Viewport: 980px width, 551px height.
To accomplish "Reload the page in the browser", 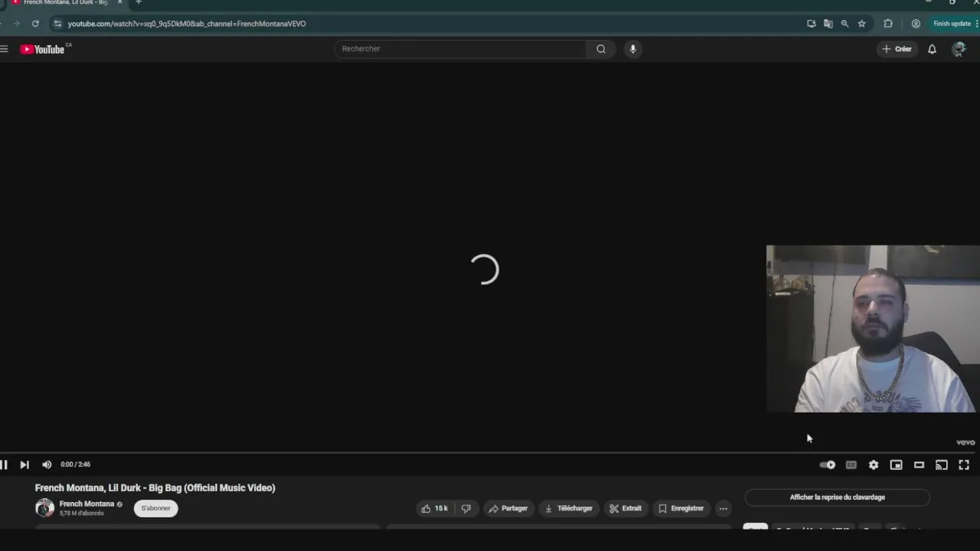I will [35, 24].
